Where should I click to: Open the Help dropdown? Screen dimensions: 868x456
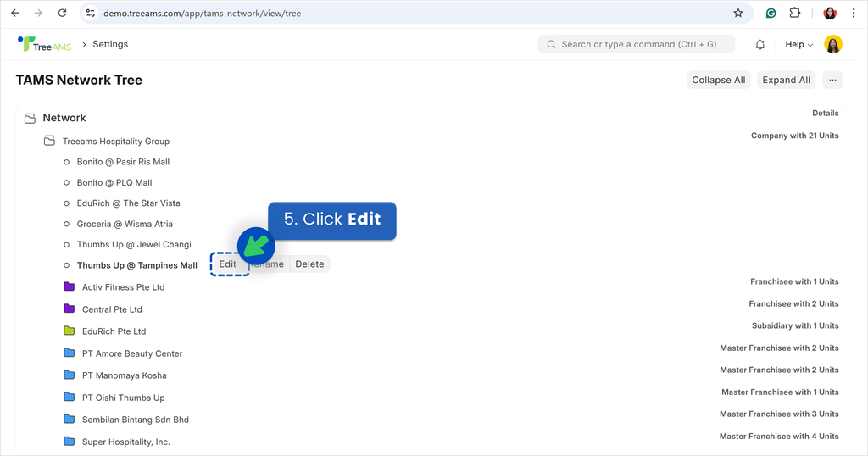click(798, 44)
